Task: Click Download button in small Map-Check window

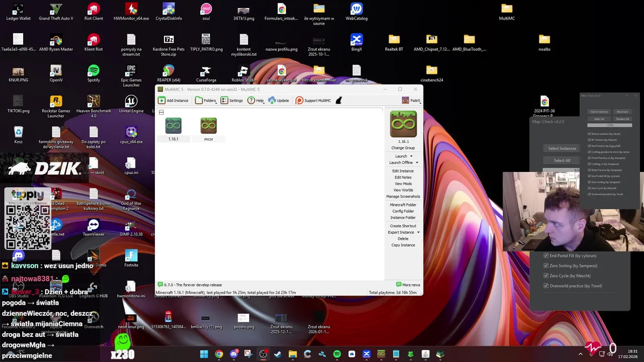Action: click(x=622, y=112)
